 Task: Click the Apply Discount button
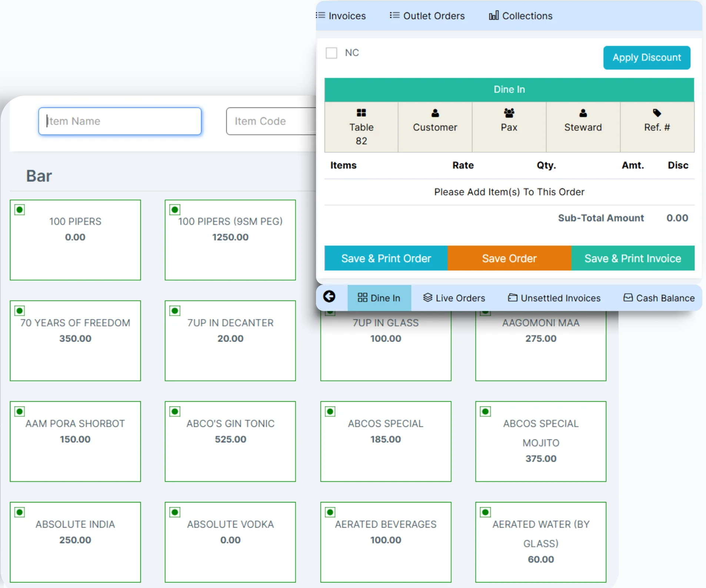pyautogui.click(x=646, y=58)
